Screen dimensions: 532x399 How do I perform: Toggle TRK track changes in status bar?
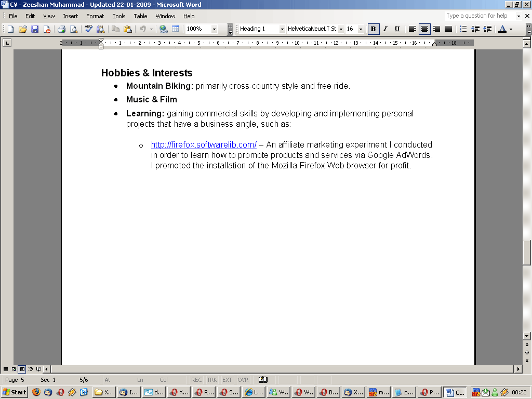tap(212, 380)
